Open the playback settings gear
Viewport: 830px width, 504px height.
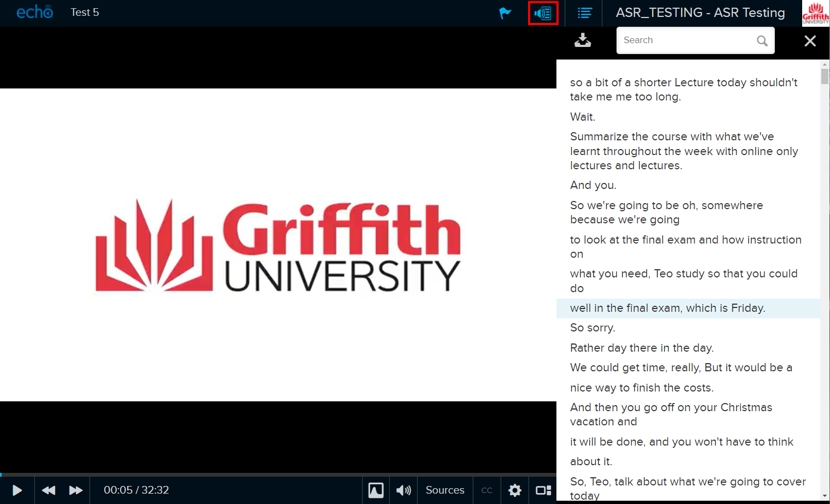[x=514, y=490]
